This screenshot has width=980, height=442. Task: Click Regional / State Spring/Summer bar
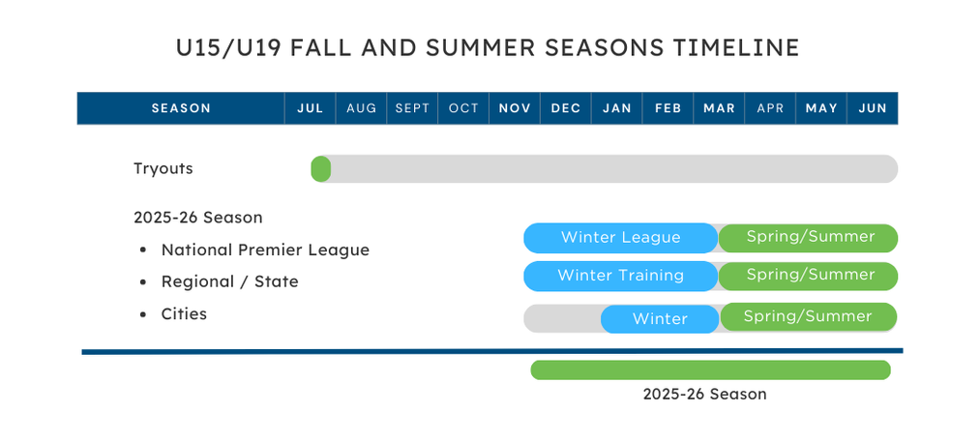(x=808, y=276)
